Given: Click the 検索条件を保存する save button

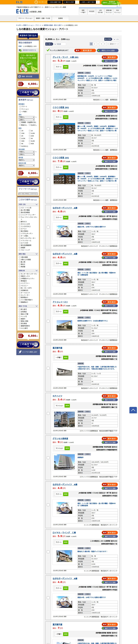Looking at the screenshot, I should click(x=28, y=50).
